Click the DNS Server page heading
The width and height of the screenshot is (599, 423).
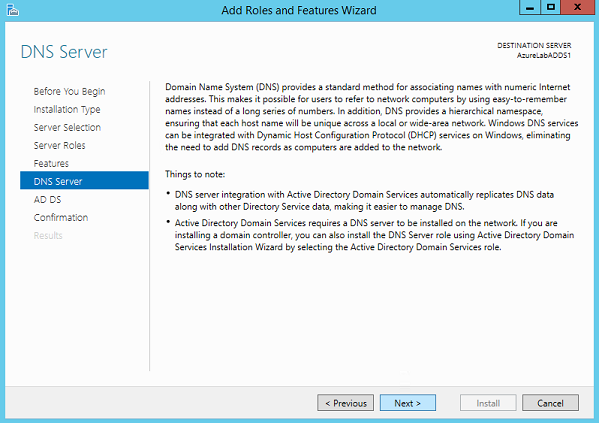(x=64, y=52)
